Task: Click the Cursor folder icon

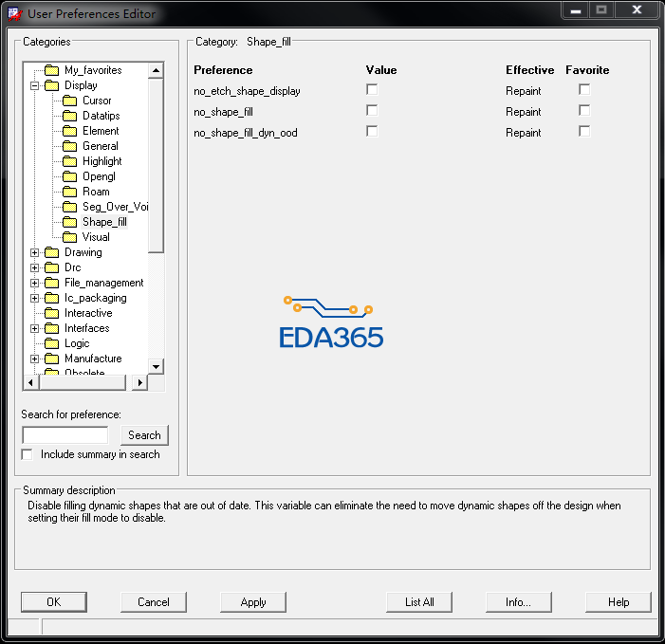Action: click(x=69, y=101)
